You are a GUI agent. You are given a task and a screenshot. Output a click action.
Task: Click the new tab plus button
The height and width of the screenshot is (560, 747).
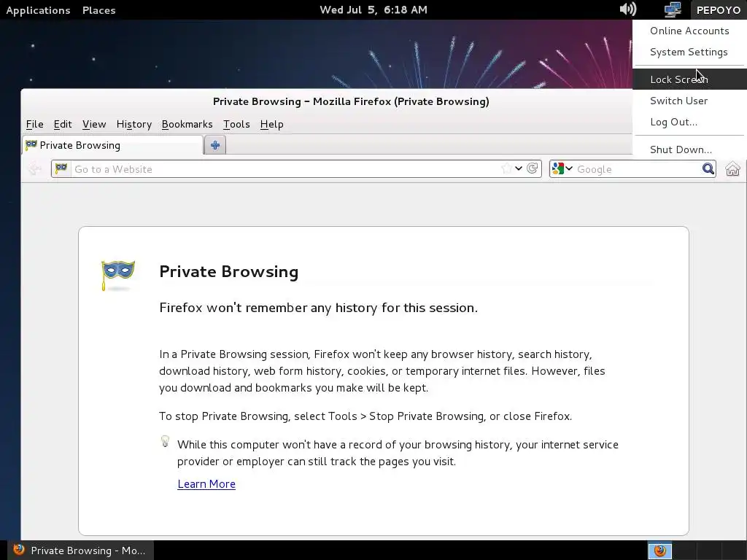click(215, 145)
